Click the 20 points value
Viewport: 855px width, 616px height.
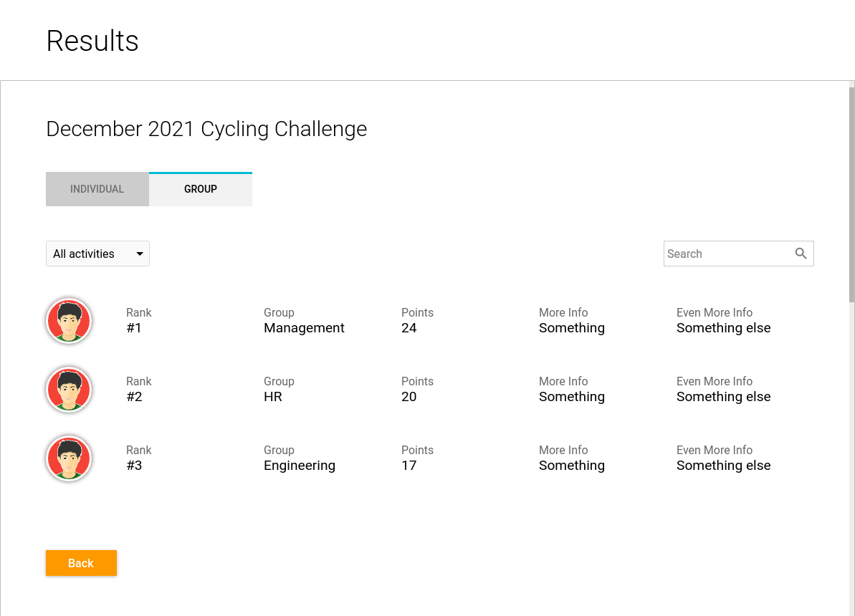tap(409, 397)
